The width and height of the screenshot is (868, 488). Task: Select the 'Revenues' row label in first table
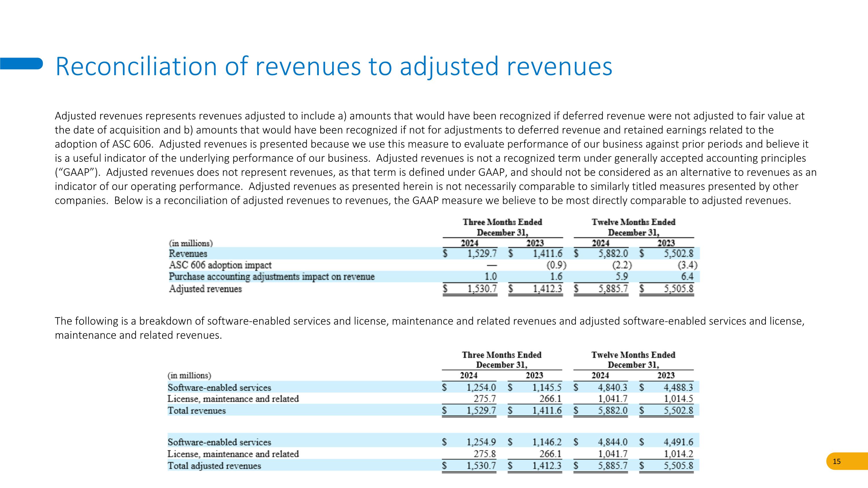pyautogui.click(x=188, y=254)
